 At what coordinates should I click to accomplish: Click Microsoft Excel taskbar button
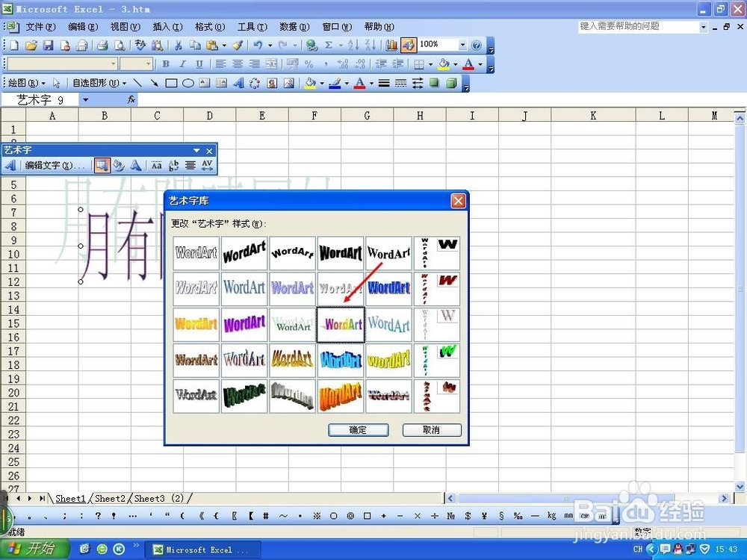[x=202, y=550]
